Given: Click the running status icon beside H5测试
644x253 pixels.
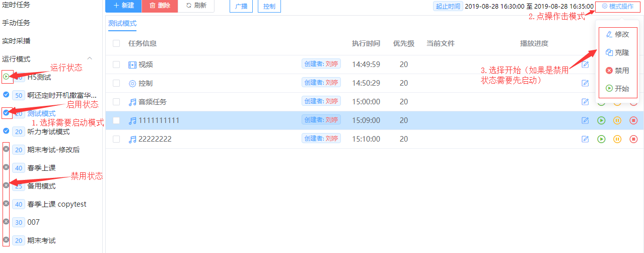Looking at the screenshot, I should (x=6, y=77).
